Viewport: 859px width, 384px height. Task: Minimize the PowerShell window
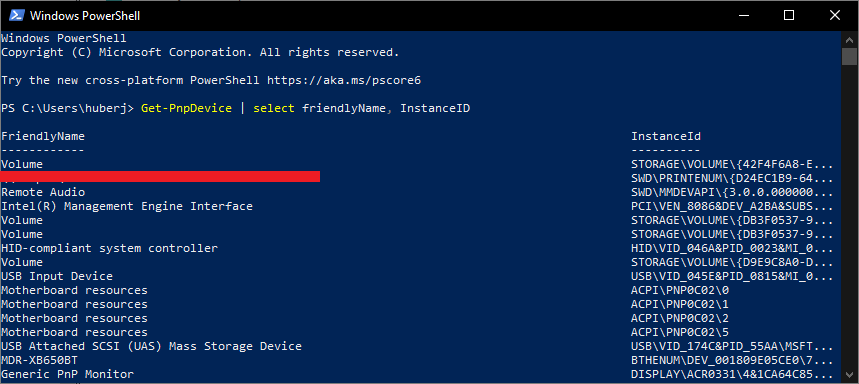(x=743, y=15)
